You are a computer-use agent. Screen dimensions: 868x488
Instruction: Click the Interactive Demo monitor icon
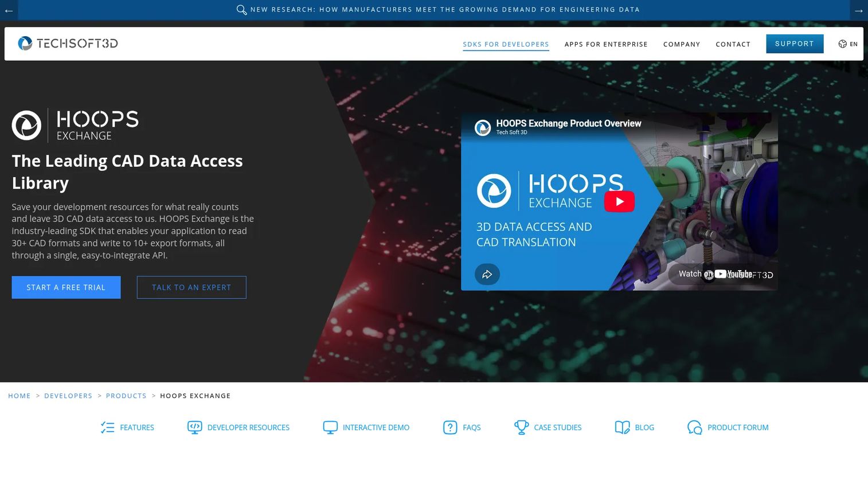click(x=330, y=427)
